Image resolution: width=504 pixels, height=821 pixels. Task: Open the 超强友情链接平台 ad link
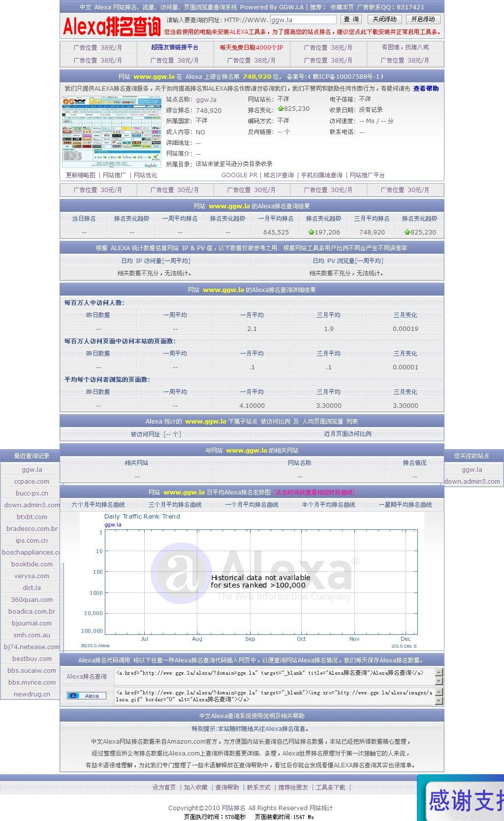coord(175,47)
